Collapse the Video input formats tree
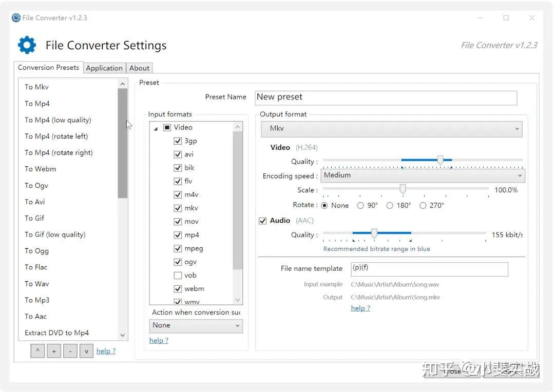Image resolution: width=554 pixels, height=392 pixels. click(156, 128)
